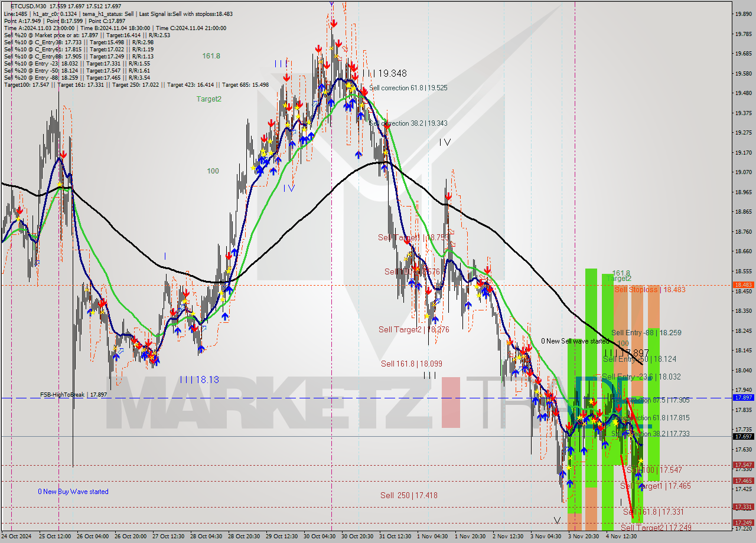Select the 'Sell Target2 | 17.249' label
This screenshot has width=756, height=543.
pyautogui.click(x=656, y=528)
